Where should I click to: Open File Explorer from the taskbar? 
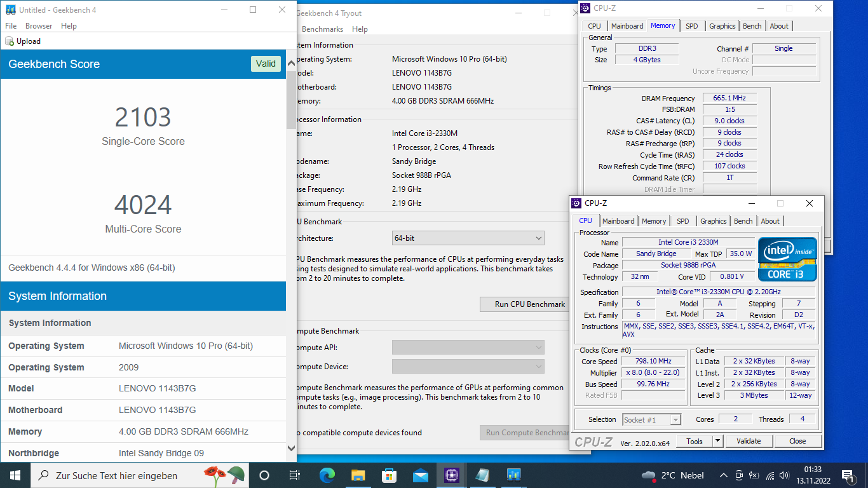(358, 475)
